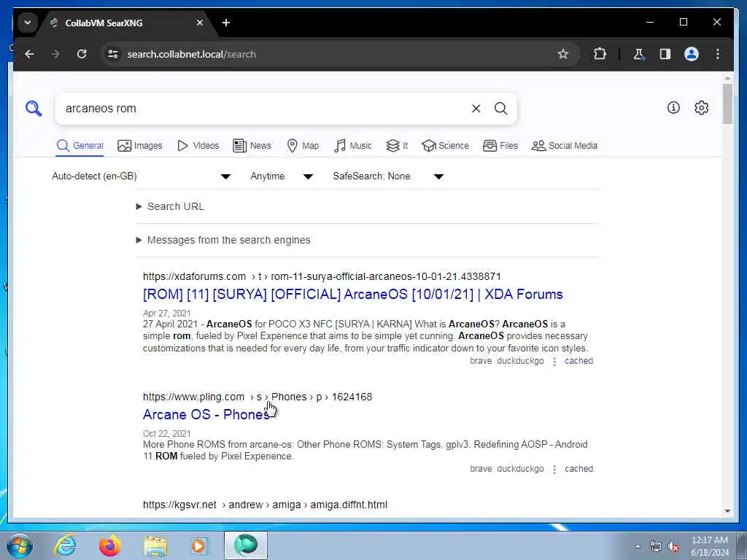Launch Firefox from taskbar
The width and height of the screenshot is (747, 560).
click(x=109, y=545)
